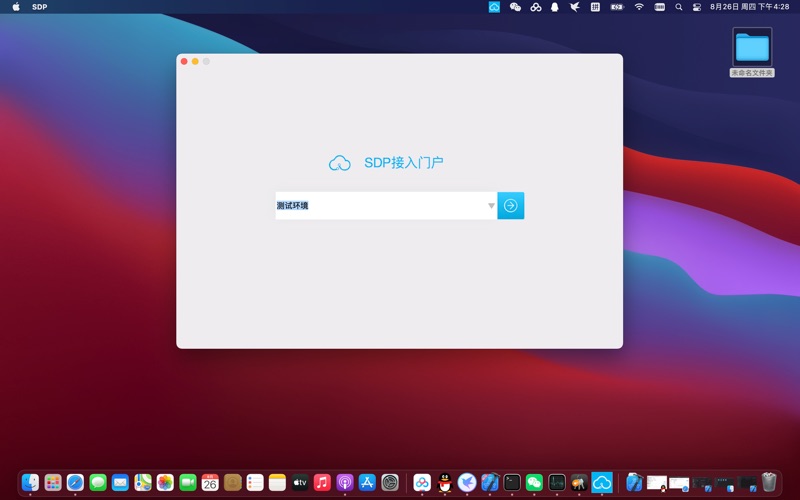
Task: Close the SDP window with red button
Action: tap(184, 61)
